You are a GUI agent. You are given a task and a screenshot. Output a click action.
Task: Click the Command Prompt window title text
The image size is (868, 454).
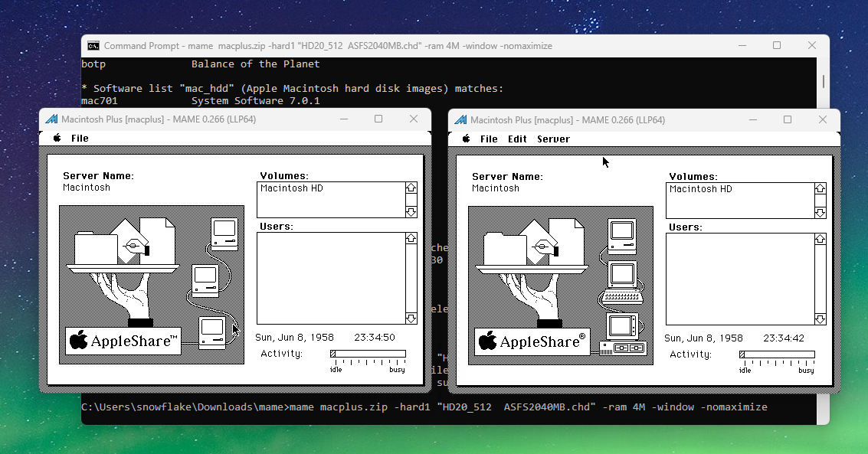(328, 46)
